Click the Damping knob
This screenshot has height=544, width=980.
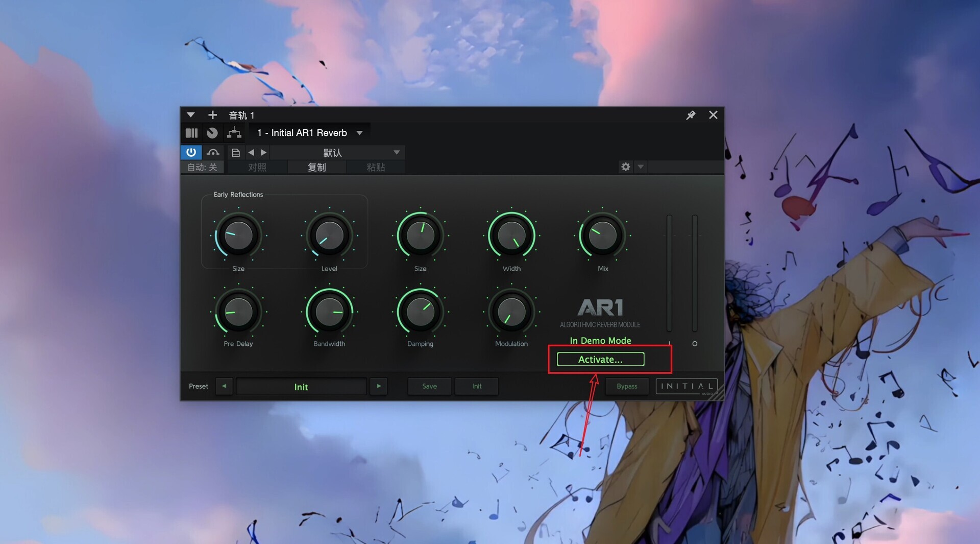point(420,312)
